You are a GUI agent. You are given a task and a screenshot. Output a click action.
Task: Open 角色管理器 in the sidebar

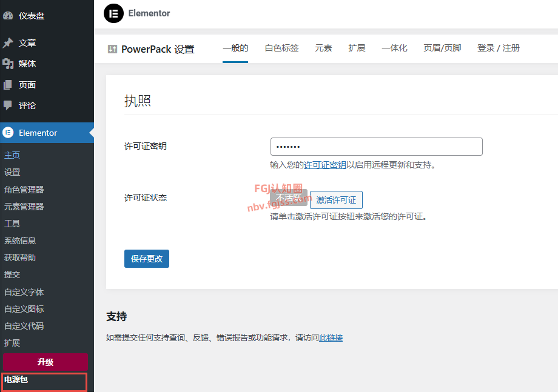pos(24,190)
